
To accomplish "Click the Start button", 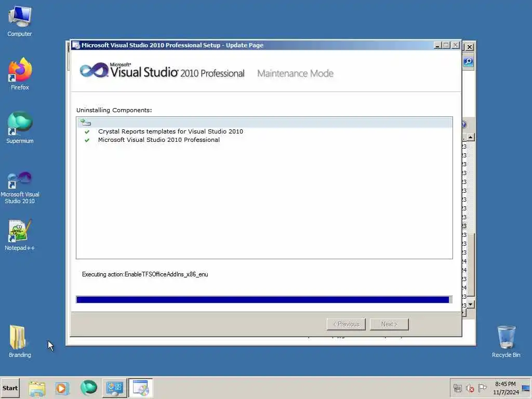I will point(10,388).
